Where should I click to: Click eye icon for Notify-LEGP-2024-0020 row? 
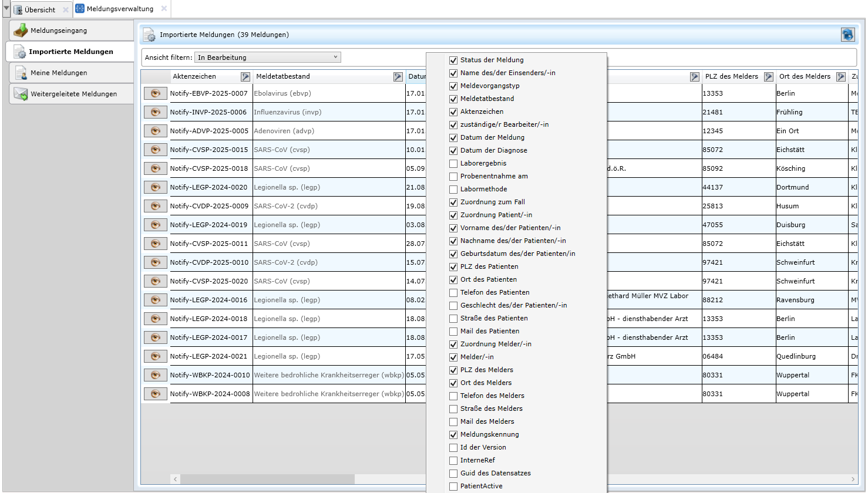tap(156, 187)
